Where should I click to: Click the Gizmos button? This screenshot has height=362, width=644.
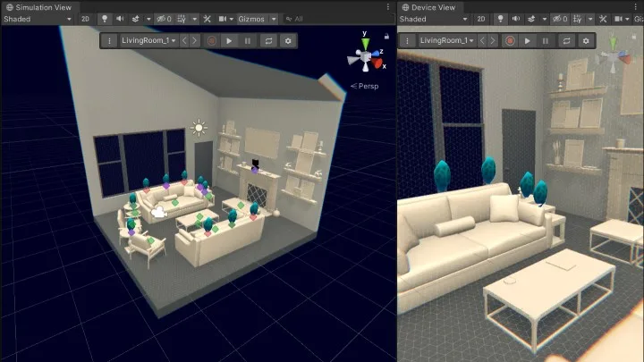(251, 19)
